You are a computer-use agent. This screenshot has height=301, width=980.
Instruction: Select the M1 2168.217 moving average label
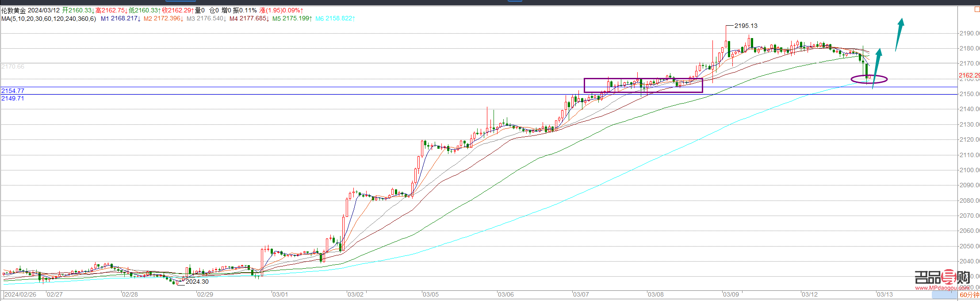tap(120, 19)
